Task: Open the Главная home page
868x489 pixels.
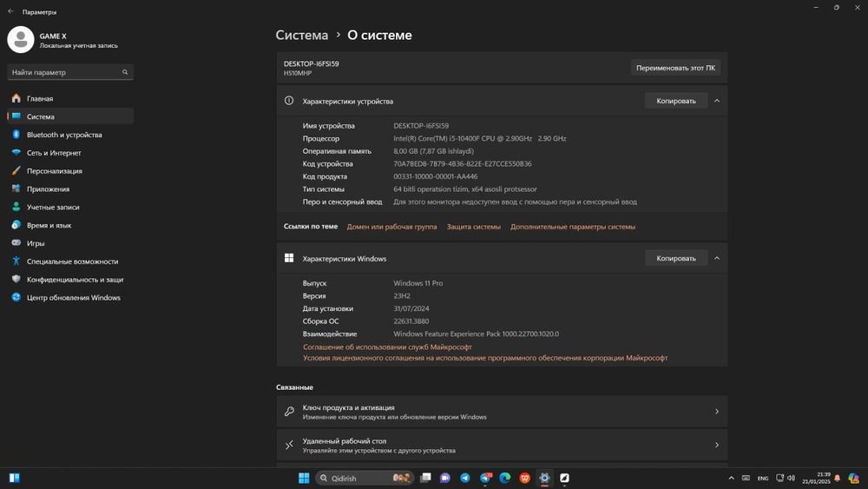Action: (x=71, y=98)
